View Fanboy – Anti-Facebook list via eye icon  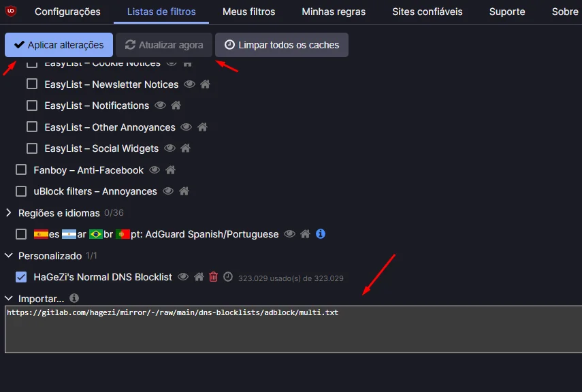(155, 170)
